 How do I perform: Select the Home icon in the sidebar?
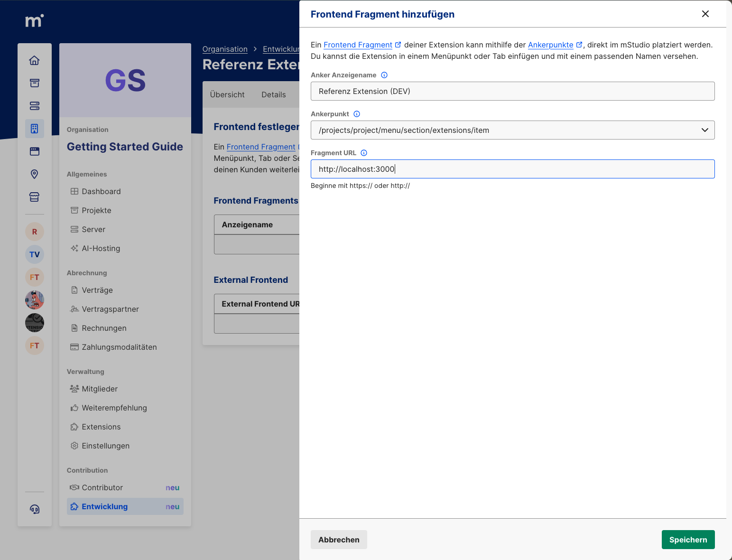point(34,60)
